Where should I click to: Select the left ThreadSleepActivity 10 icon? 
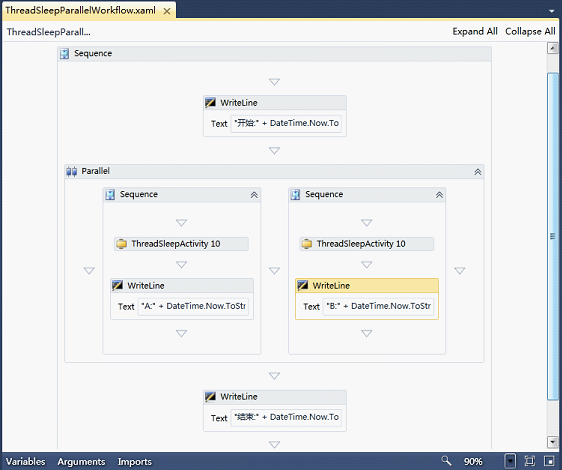coord(122,244)
